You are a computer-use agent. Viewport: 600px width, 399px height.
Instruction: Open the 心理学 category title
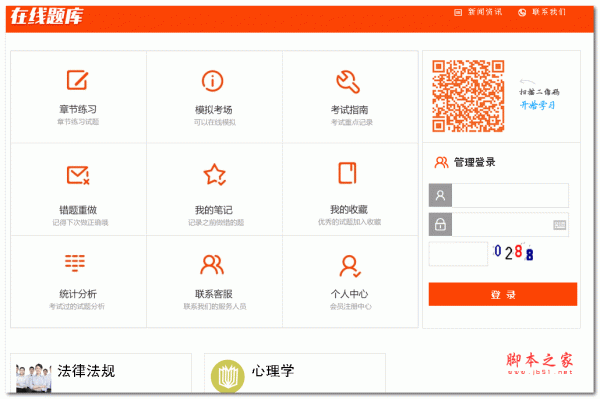[x=273, y=371]
